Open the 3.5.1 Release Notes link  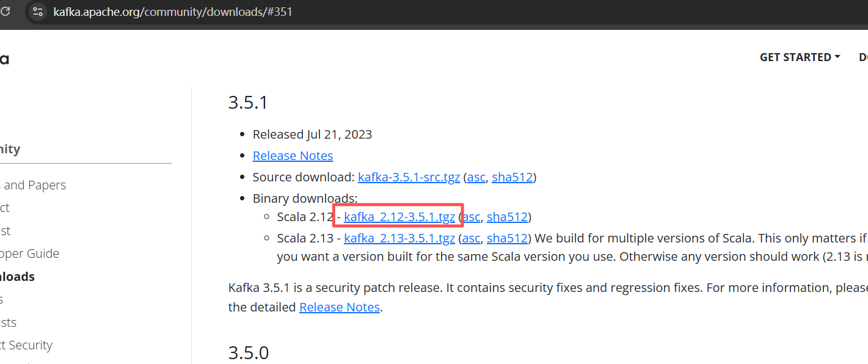click(293, 156)
